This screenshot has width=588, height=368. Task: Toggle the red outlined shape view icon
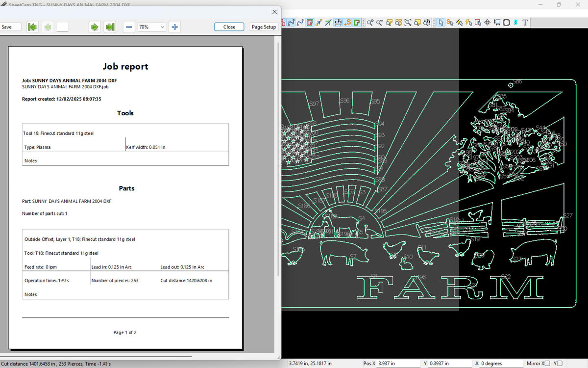click(x=310, y=23)
